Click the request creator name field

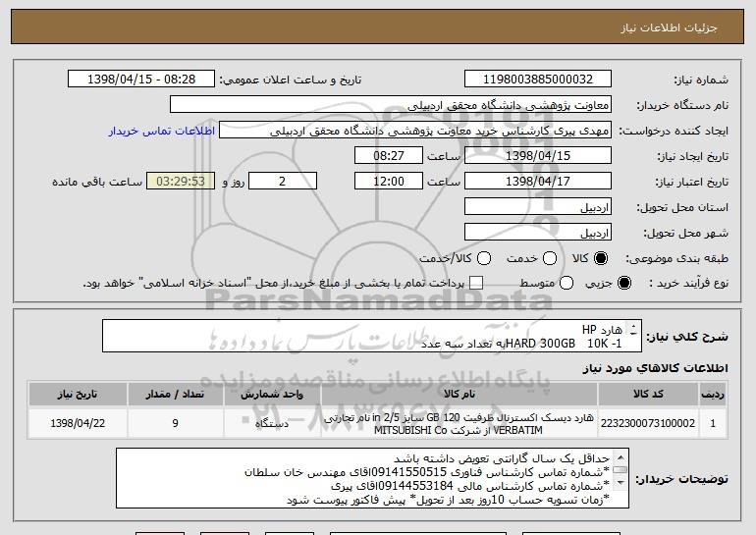pyautogui.click(x=415, y=131)
